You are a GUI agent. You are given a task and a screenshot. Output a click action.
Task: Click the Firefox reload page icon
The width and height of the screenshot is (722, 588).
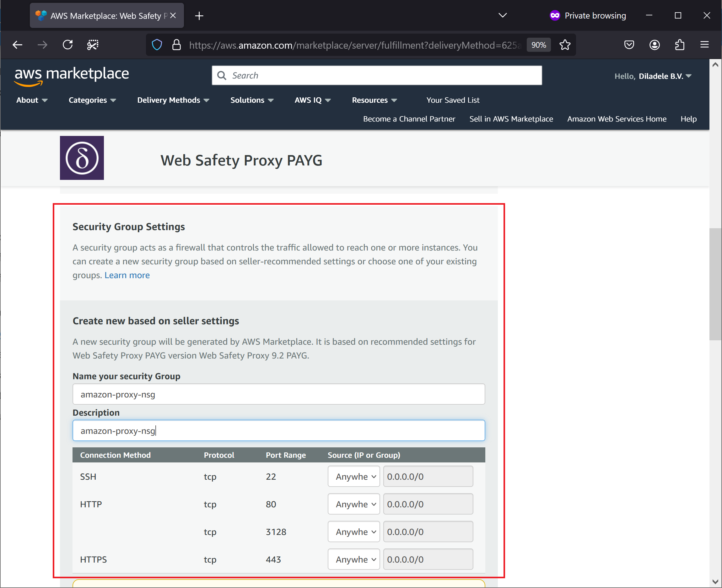click(x=68, y=45)
